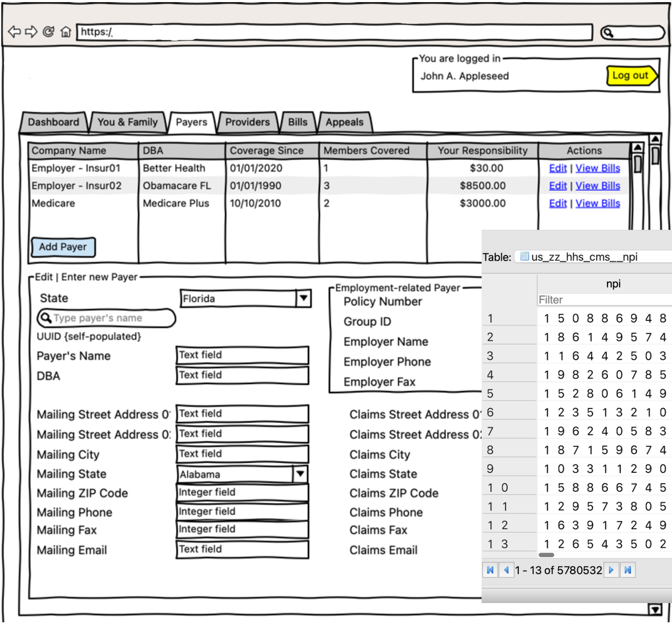This screenshot has height=624, width=672.
Task: Click the Add Payer button
Action: pos(63,247)
